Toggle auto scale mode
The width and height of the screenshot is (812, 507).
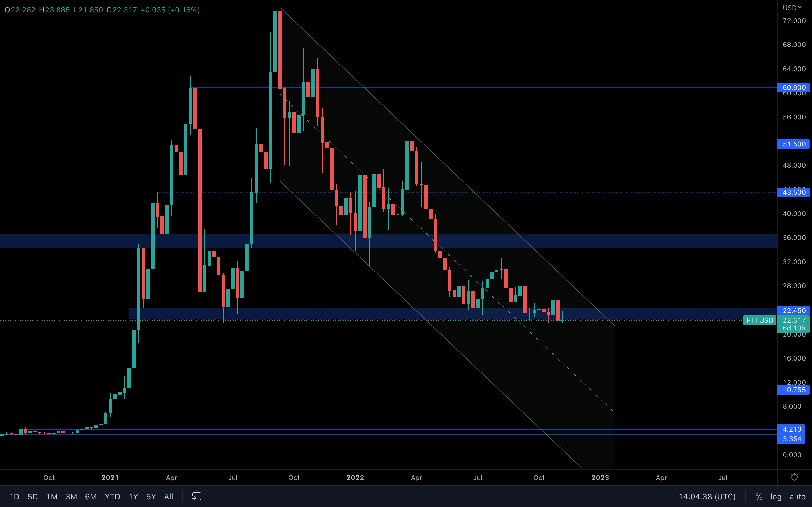[x=797, y=497]
